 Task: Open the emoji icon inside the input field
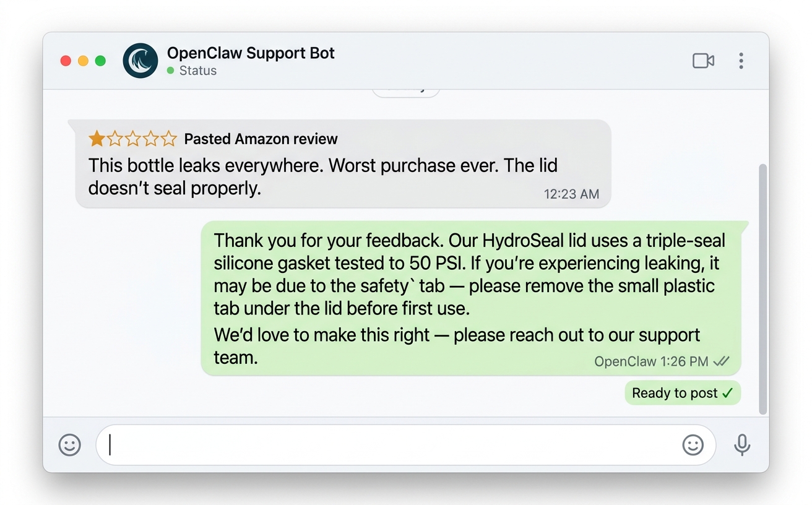pos(693,444)
